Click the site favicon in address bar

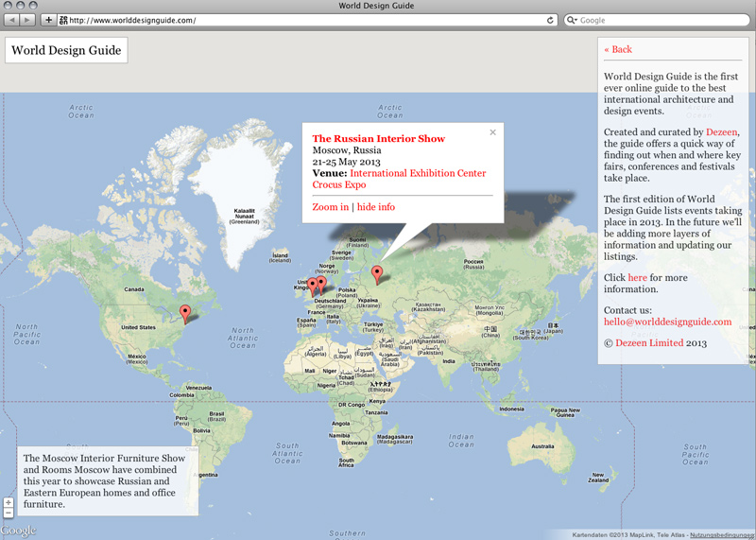click(x=63, y=20)
